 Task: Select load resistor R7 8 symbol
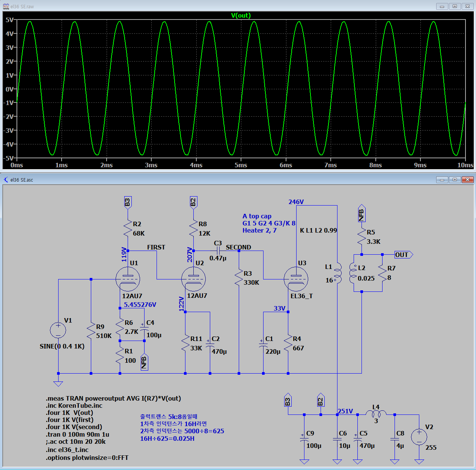[382, 273]
